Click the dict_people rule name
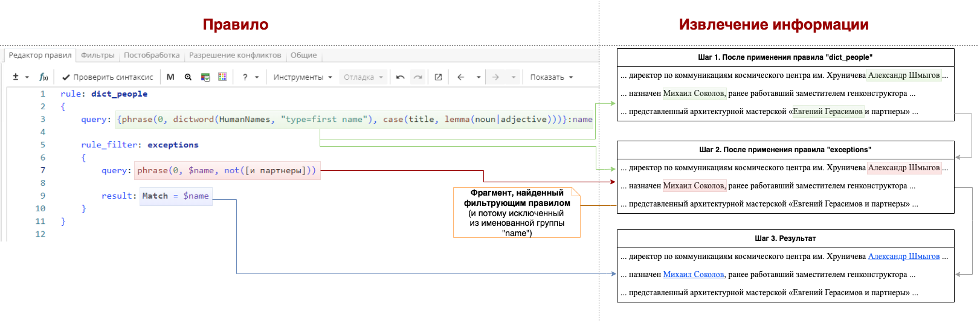The width and height of the screenshot is (980, 326). tap(119, 94)
